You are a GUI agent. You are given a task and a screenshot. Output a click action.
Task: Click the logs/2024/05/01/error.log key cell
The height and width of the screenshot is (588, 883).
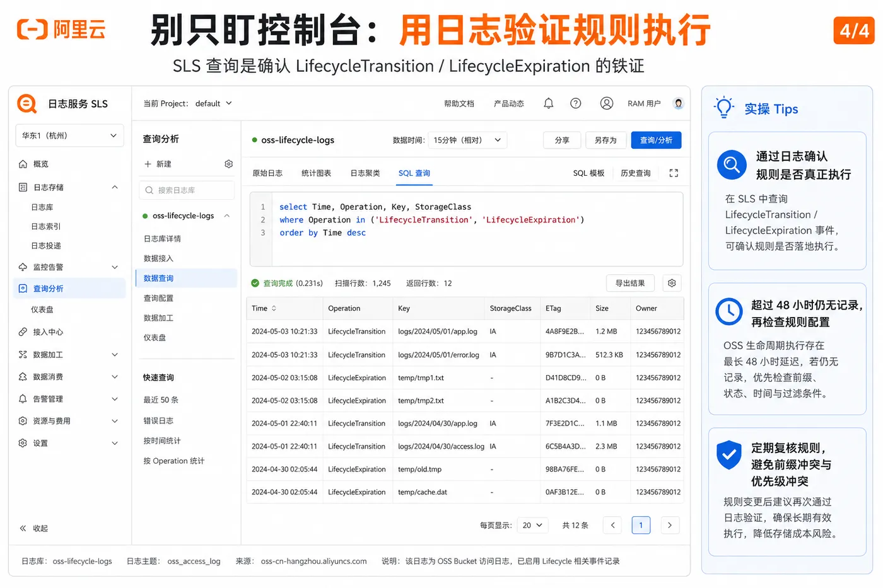pyautogui.click(x=438, y=355)
